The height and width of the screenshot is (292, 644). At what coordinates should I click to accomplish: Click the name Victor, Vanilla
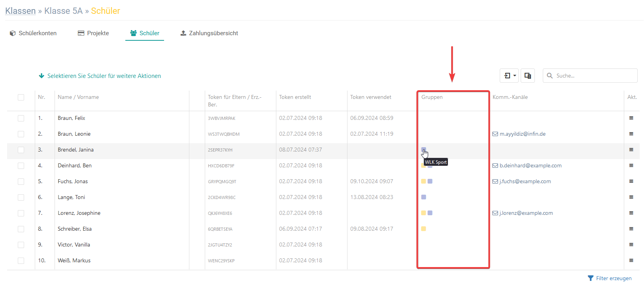[74, 245]
